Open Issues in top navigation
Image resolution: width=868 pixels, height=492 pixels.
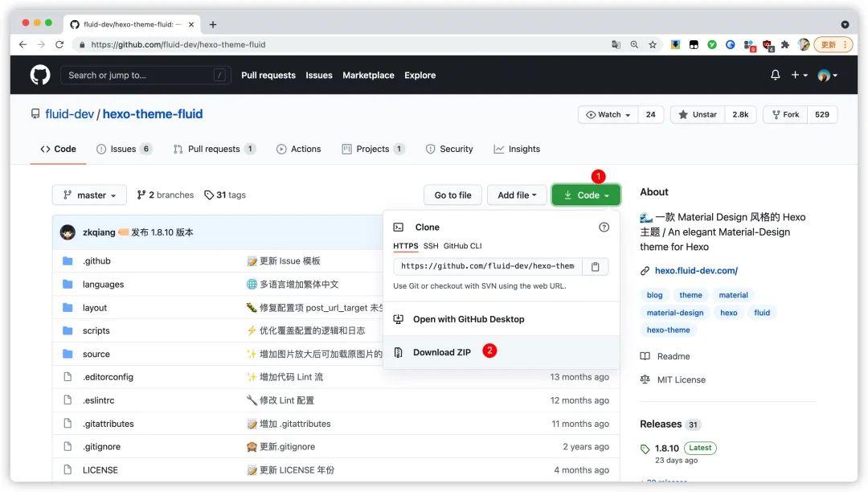click(x=319, y=76)
